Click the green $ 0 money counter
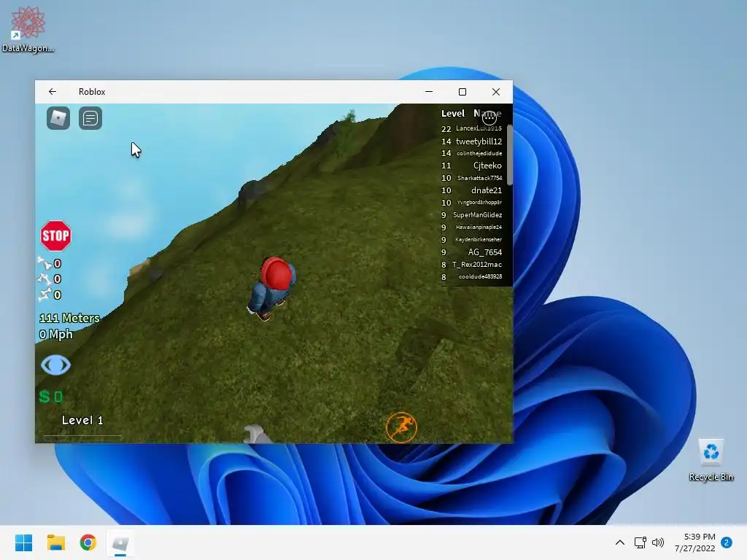 [x=51, y=396]
